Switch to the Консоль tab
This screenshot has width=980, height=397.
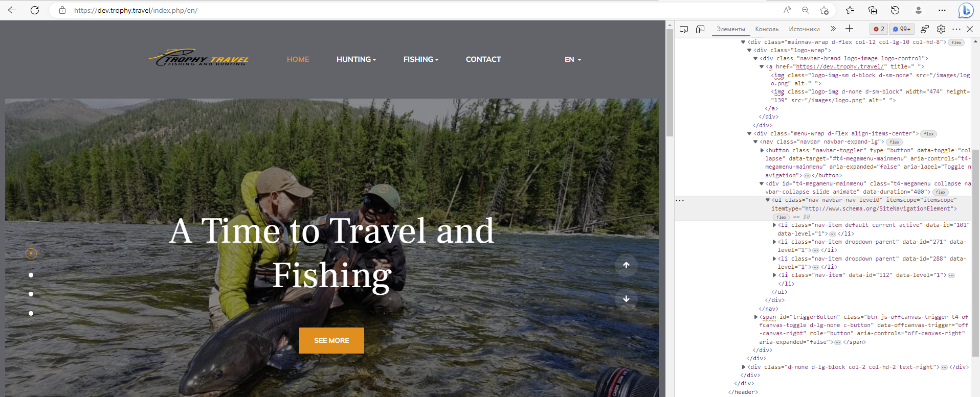[767, 29]
